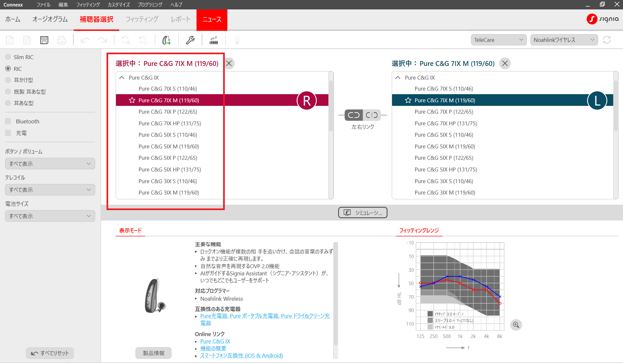
Task: Enable the 充電 checkbox filter
Action: pyautogui.click(x=8, y=133)
